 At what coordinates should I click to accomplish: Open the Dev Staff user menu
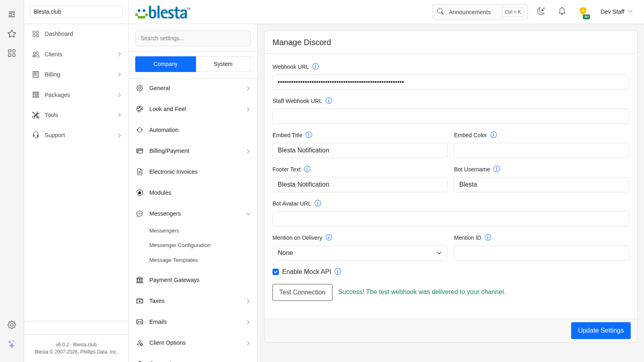(616, 12)
